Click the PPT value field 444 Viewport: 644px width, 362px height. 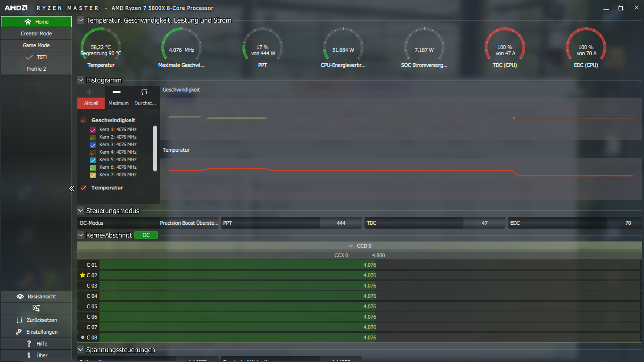pos(340,223)
